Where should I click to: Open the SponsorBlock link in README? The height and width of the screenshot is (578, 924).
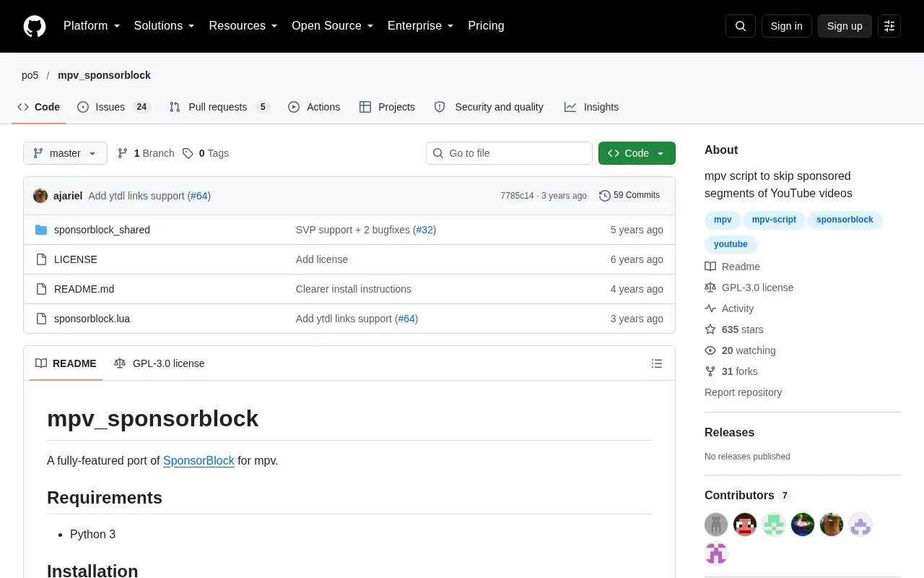(x=199, y=460)
